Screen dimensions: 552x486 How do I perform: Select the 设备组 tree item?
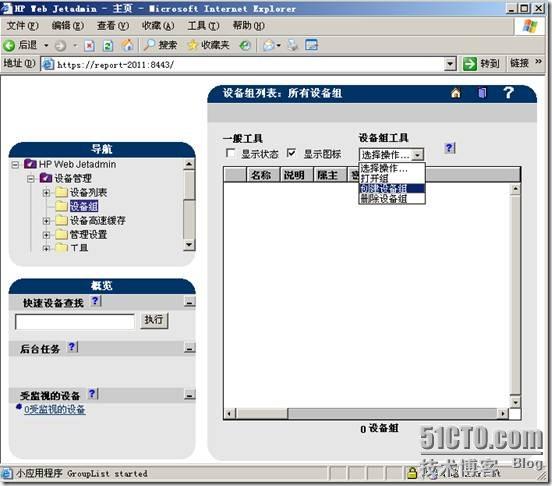pos(84,206)
